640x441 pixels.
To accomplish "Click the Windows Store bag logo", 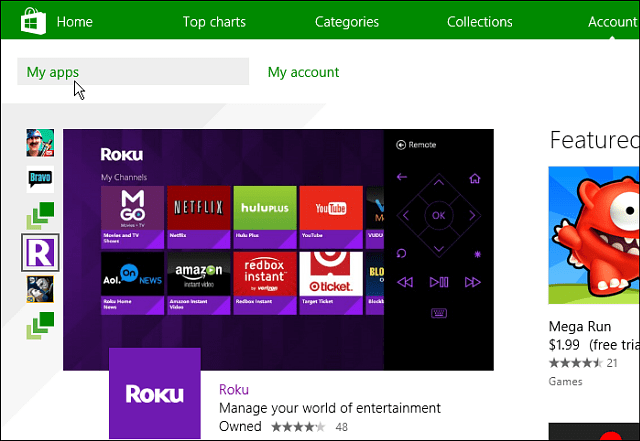I will (x=33, y=21).
